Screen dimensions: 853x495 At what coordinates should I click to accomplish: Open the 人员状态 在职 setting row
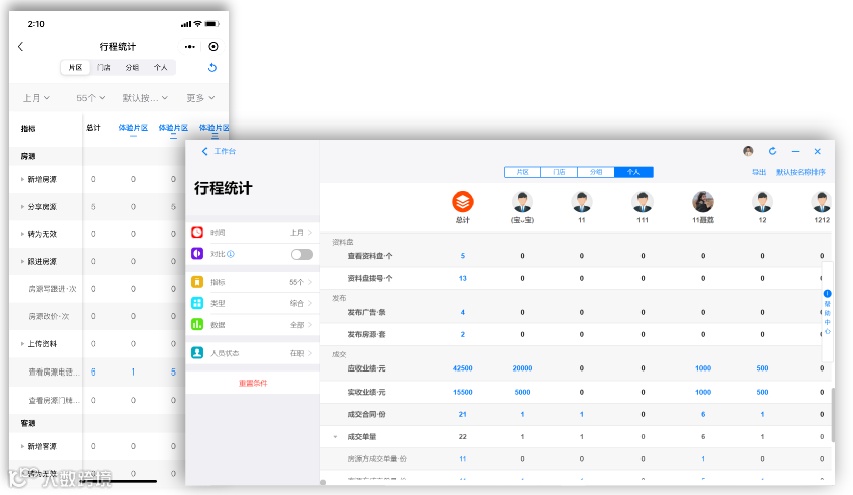[252, 352]
